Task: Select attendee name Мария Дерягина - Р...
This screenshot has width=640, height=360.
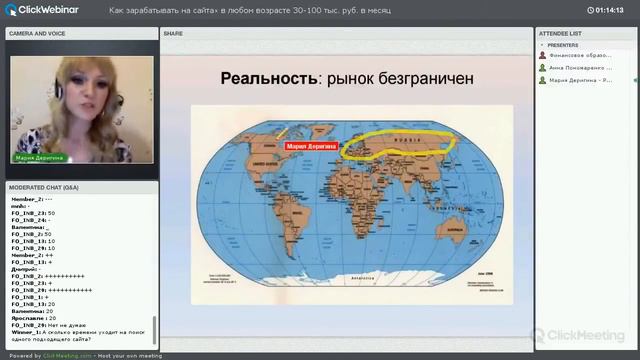Action: pos(580,80)
